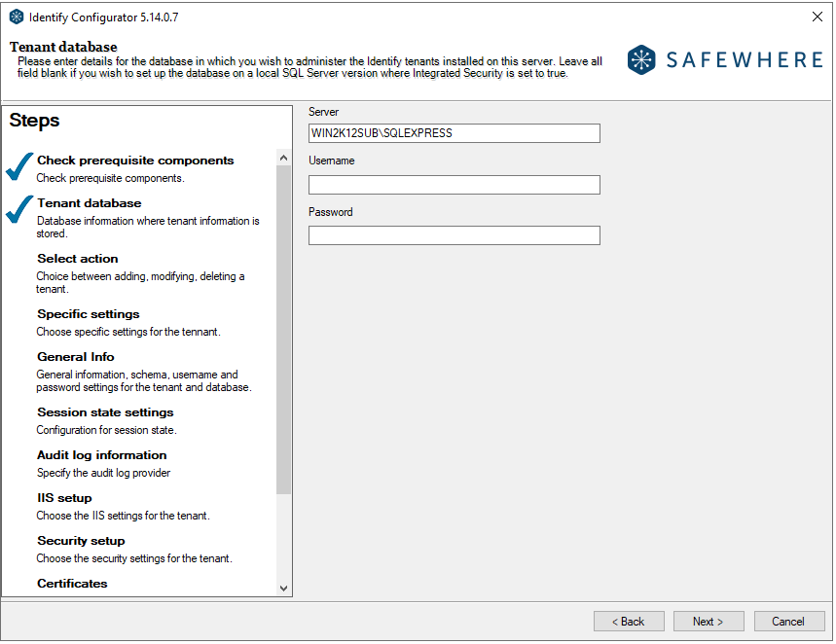Click the Back button
The width and height of the screenshot is (836, 644).
pos(629,621)
